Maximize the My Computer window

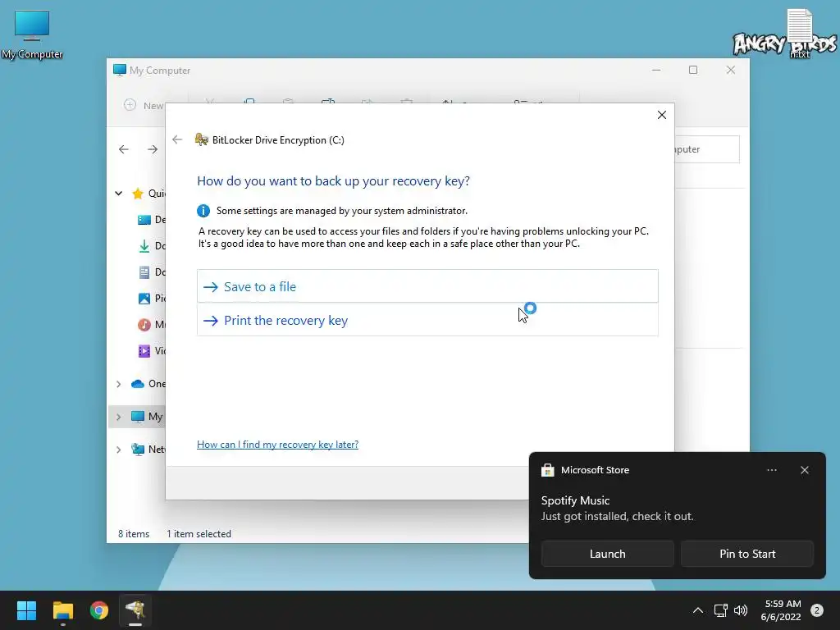tap(693, 71)
